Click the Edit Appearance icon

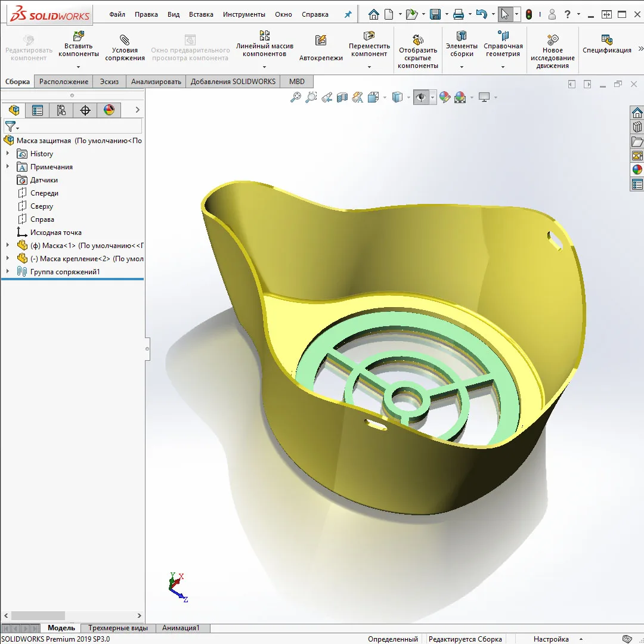point(444,97)
